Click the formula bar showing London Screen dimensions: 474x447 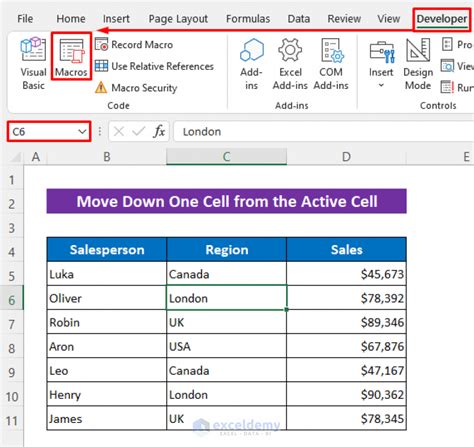323,132
